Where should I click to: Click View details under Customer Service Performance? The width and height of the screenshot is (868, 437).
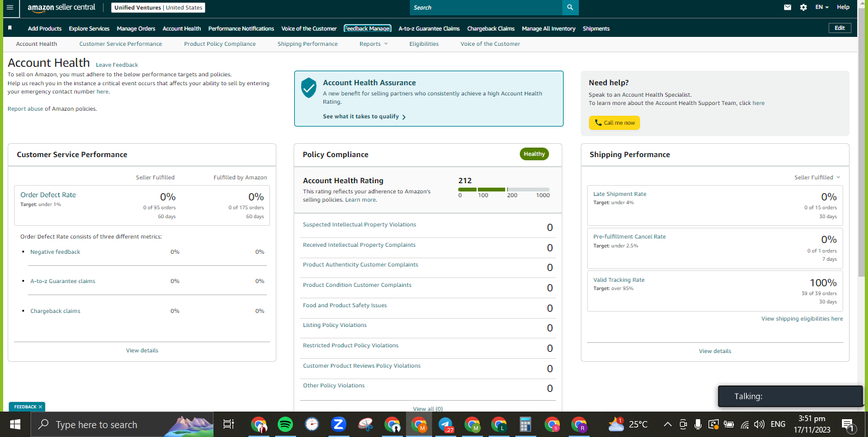click(x=142, y=350)
